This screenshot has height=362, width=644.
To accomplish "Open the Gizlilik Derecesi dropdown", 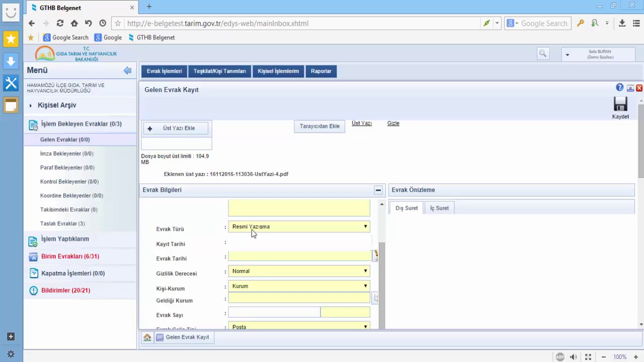I will (299, 271).
